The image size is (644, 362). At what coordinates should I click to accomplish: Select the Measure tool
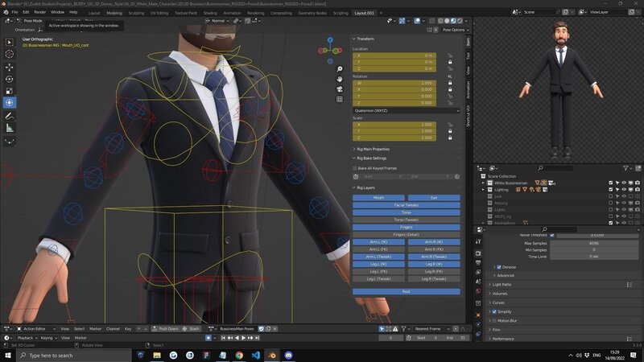pos(10,128)
